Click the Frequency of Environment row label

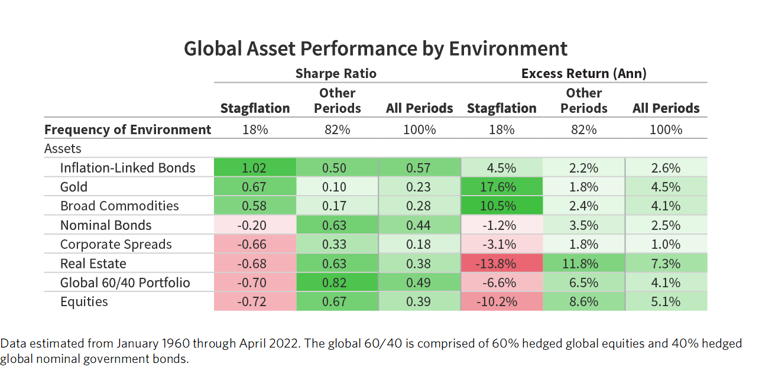pos(128,130)
